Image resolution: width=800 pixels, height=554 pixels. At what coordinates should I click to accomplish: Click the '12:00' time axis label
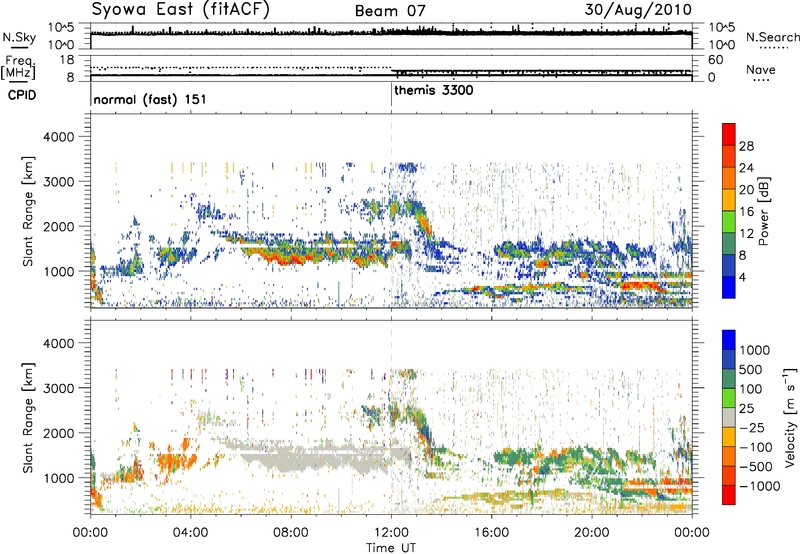[391, 533]
